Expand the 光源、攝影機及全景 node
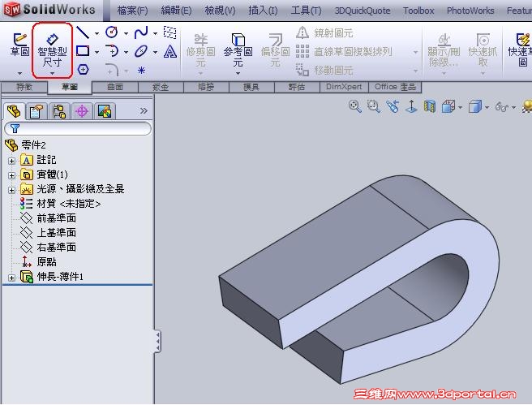Image resolution: width=532 pixels, height=405 pixels. point(12,190)
